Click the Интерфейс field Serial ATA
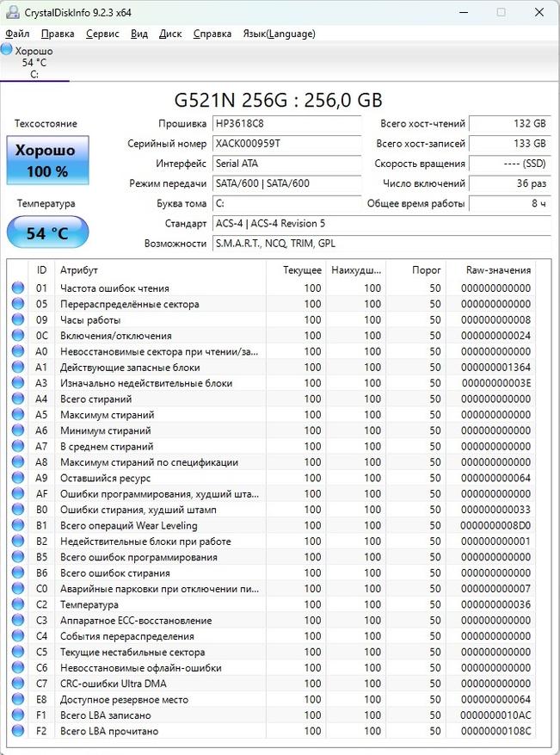Screen dimensions: 560x755 coord(286,164)
